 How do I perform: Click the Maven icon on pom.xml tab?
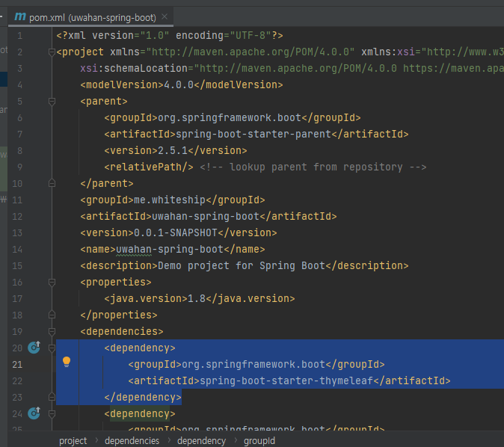pos(20,16)
